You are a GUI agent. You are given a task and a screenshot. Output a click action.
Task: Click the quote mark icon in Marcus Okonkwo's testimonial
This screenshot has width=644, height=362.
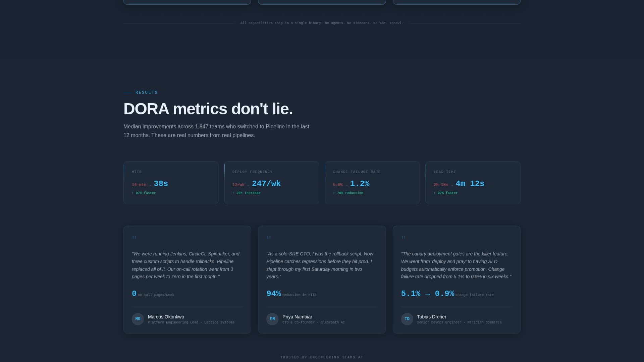coord(134,238)
